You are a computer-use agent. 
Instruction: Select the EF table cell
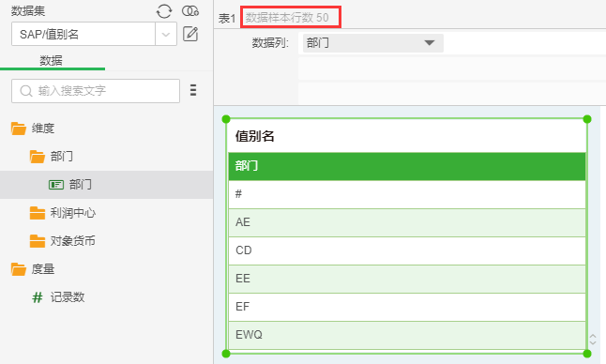(x=407, y=307)
